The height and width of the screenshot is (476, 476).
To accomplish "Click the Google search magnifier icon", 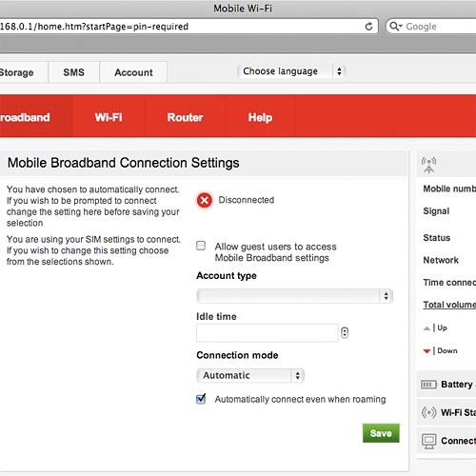I will pyautogui.click(x=395, y=26).
